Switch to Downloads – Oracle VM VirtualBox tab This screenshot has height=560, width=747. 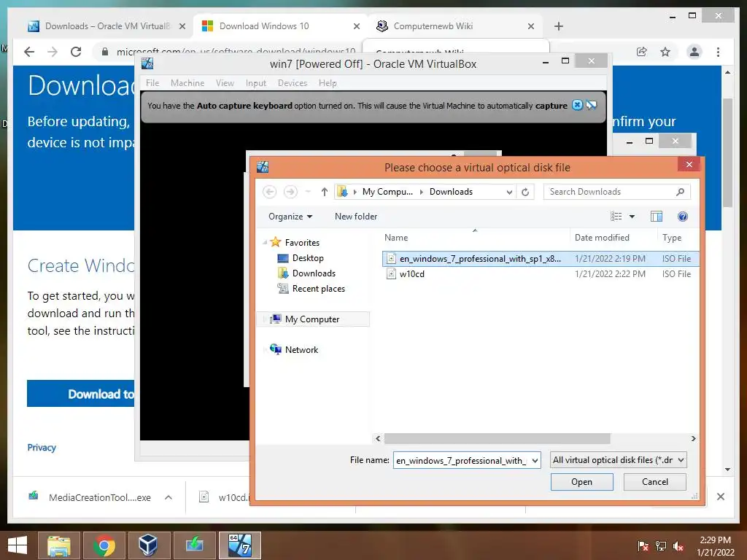107,26
